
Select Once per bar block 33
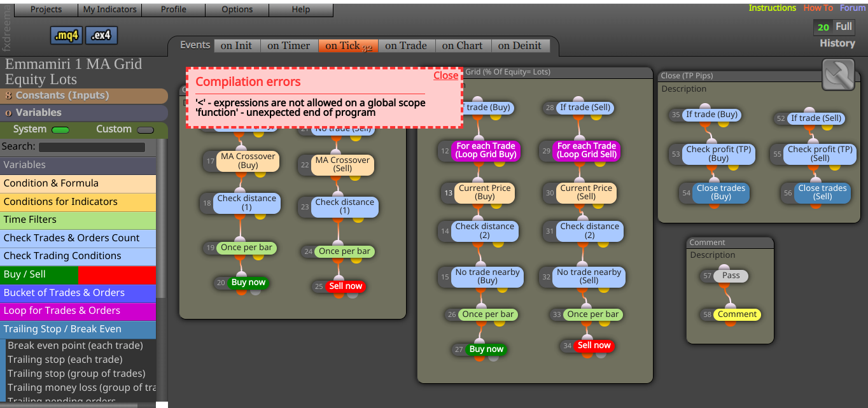(593, 314)
